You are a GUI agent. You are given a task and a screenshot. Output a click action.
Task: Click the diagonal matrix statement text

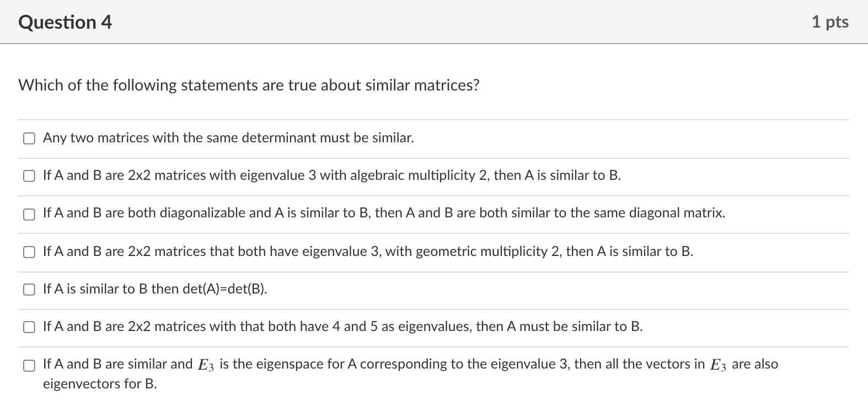[x=383, y=214]
